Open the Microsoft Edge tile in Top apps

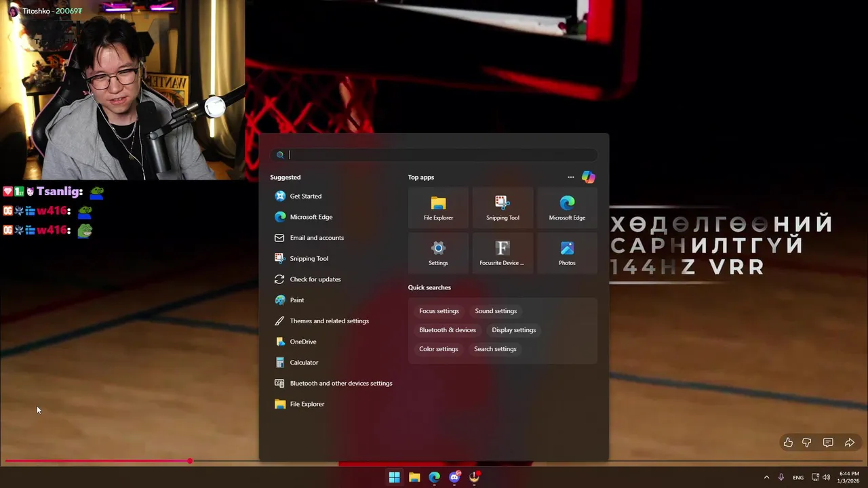click(567, 207)
